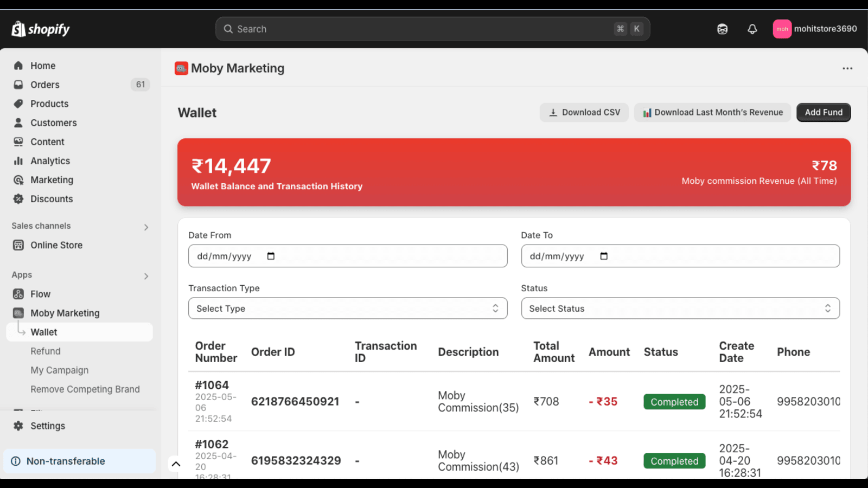This screenshot has width=868, height=488.
Task: Click the Transaction ID column header
Action: [386, 352]
